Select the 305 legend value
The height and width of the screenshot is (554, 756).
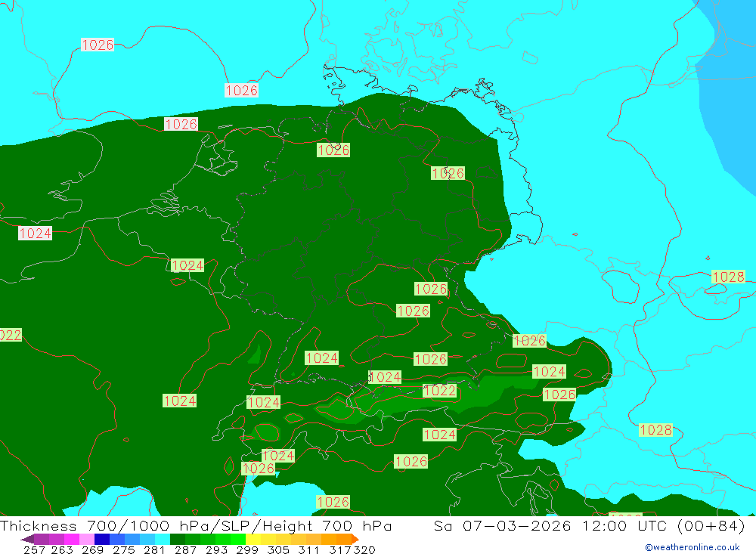point(277,549)
